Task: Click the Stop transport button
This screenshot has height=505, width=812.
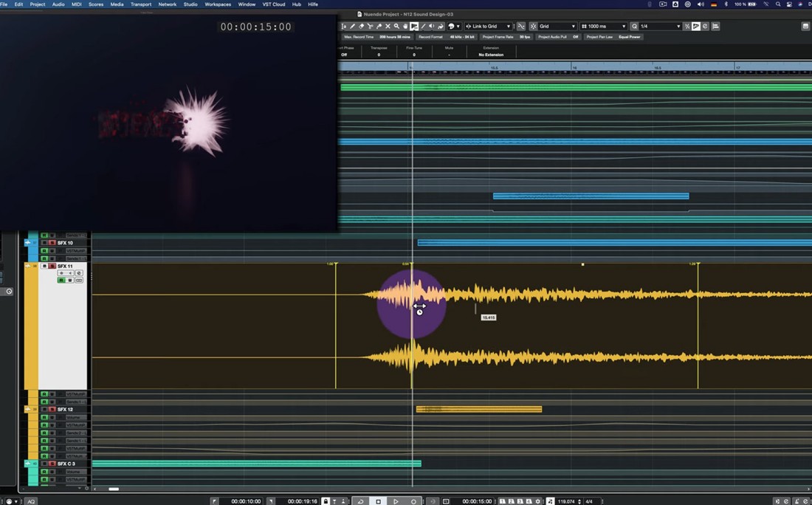Action: [x=378, y=501]
